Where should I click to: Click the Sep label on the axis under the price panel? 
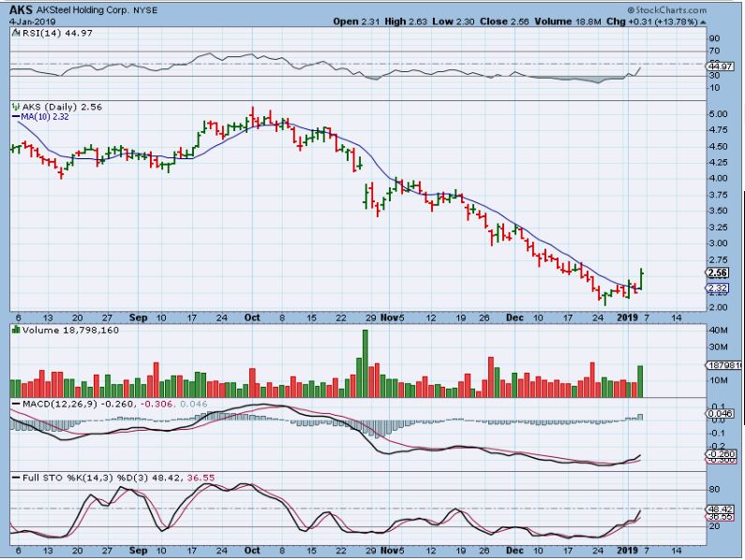click(x=138, y=317)
